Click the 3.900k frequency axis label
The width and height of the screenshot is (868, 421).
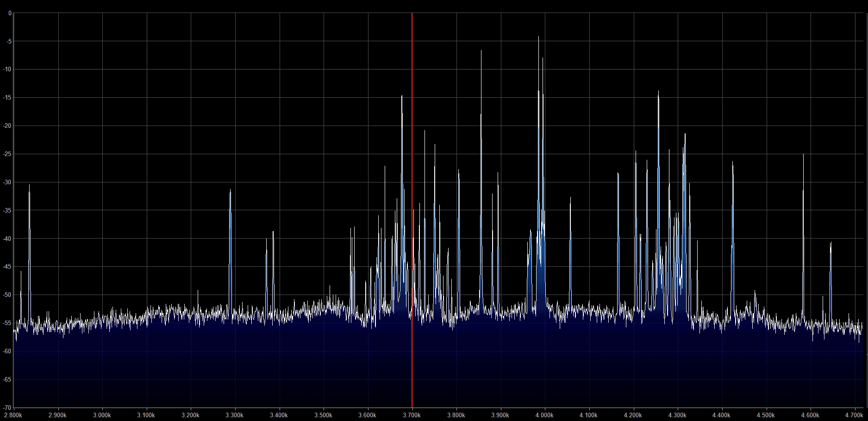(500, 415)
